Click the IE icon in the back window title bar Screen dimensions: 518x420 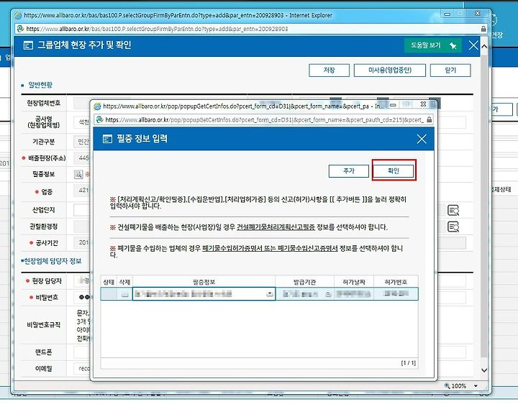click(x=18, y=15)
